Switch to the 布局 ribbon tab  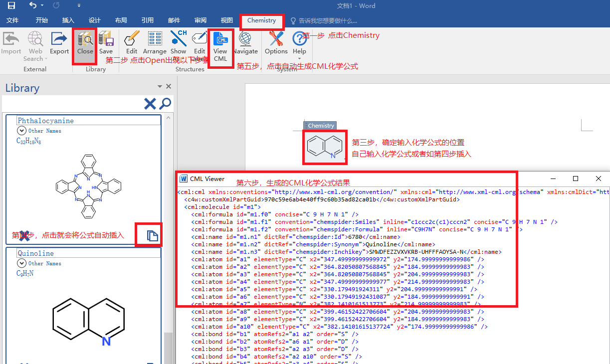[121, 20]
